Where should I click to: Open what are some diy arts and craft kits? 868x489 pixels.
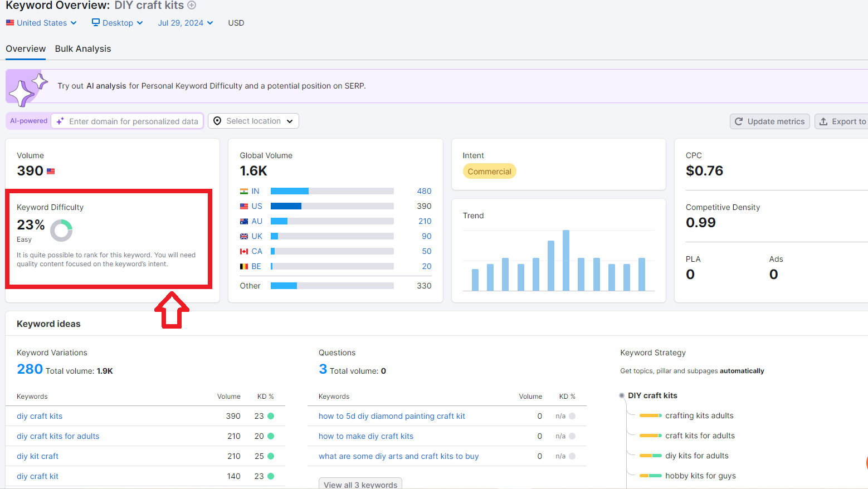pyautogui.click(x=398, y=456)
